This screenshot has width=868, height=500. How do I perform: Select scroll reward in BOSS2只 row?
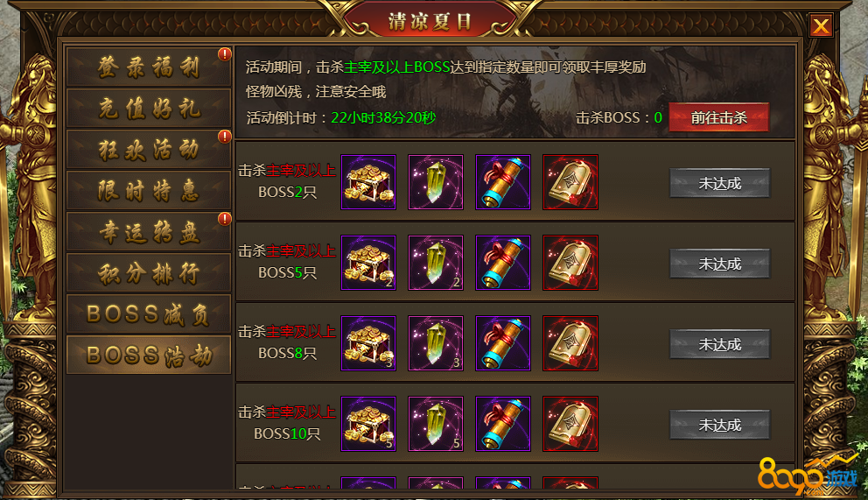pyautogui.click(x=503, y=182)
